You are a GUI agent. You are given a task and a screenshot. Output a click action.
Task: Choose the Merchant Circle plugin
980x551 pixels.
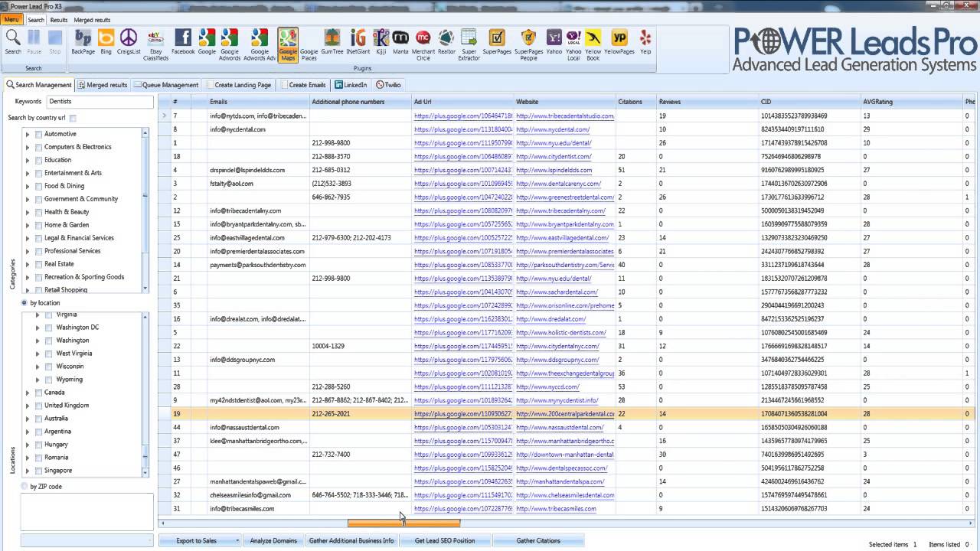point(423,44)
